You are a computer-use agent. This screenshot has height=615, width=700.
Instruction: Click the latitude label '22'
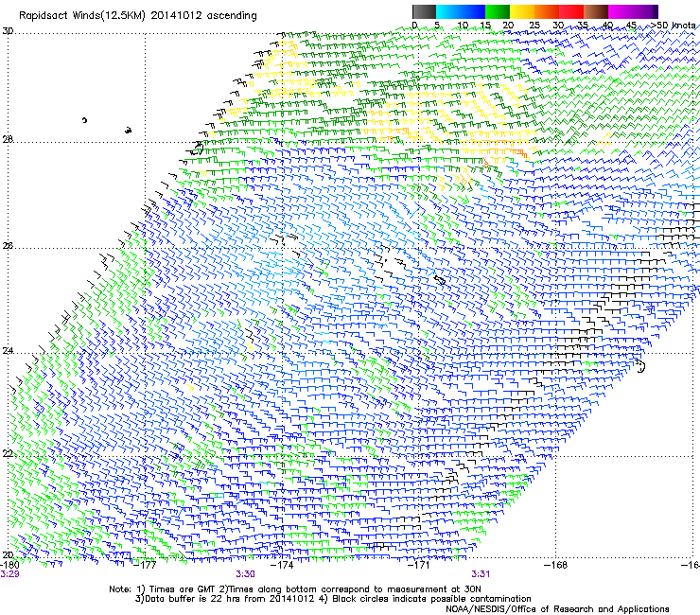(8, 454)
